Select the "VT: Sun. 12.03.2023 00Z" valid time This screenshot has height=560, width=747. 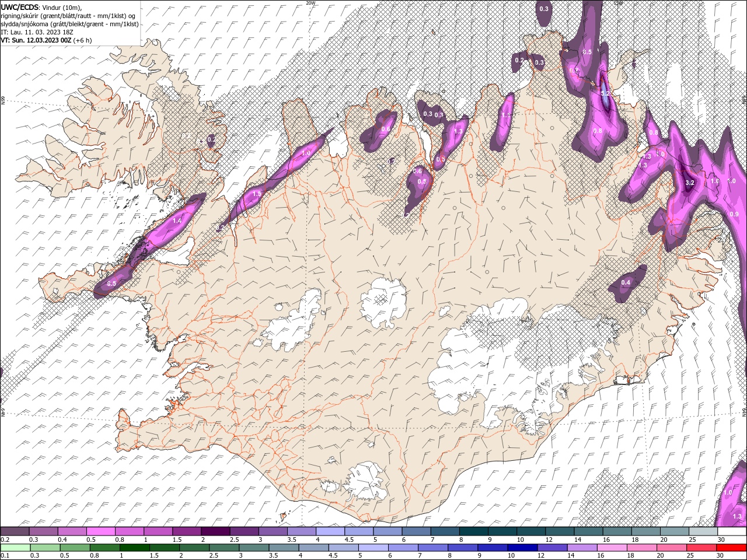[36, 40]
